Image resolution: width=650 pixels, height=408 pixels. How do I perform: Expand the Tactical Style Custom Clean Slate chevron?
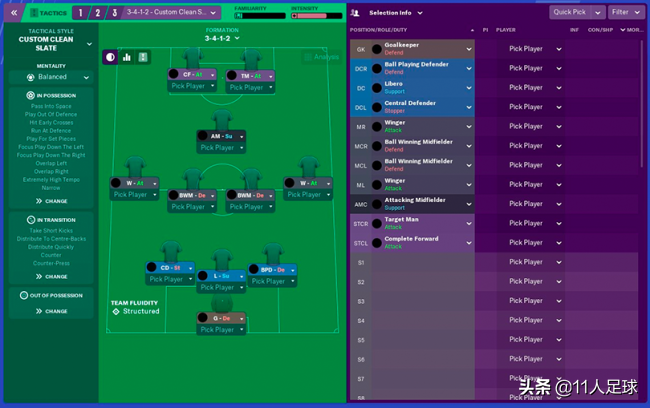(89, 44)
